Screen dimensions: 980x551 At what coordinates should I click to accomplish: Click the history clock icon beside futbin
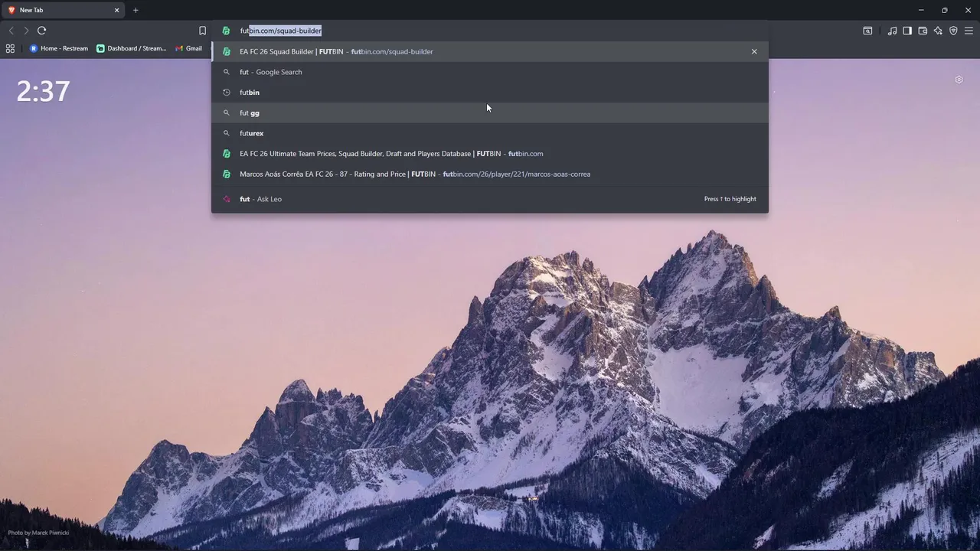pos(226,93)
